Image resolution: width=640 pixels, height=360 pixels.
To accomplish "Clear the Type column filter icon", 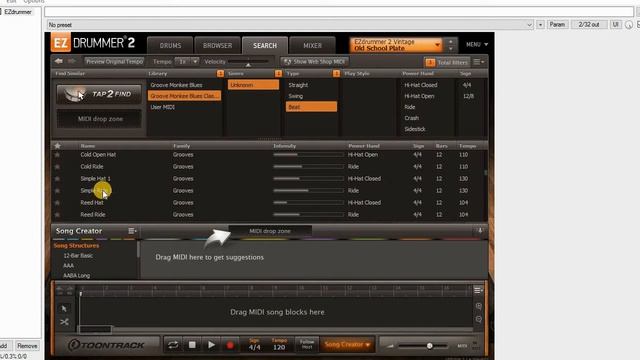I will coord(336,73).
